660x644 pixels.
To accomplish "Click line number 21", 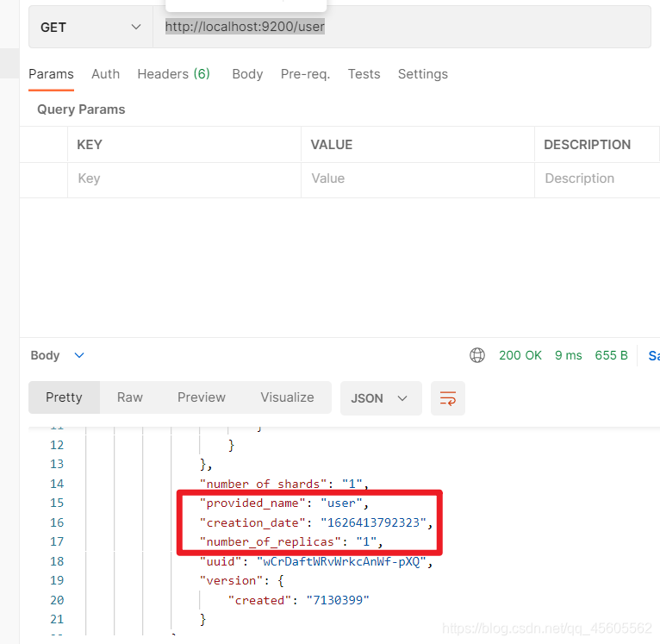I will [57, 619].
